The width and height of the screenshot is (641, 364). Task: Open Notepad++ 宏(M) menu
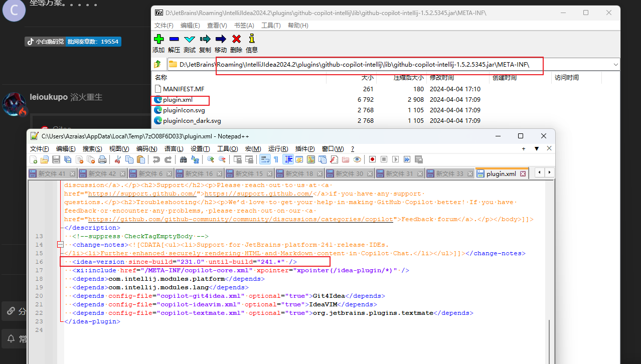(253, 149)
